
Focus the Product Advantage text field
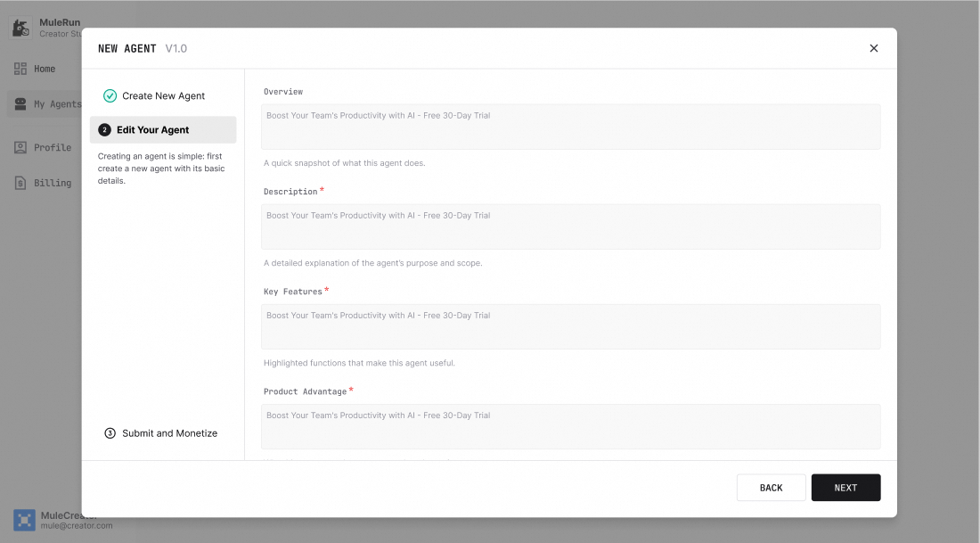(570, 426)
